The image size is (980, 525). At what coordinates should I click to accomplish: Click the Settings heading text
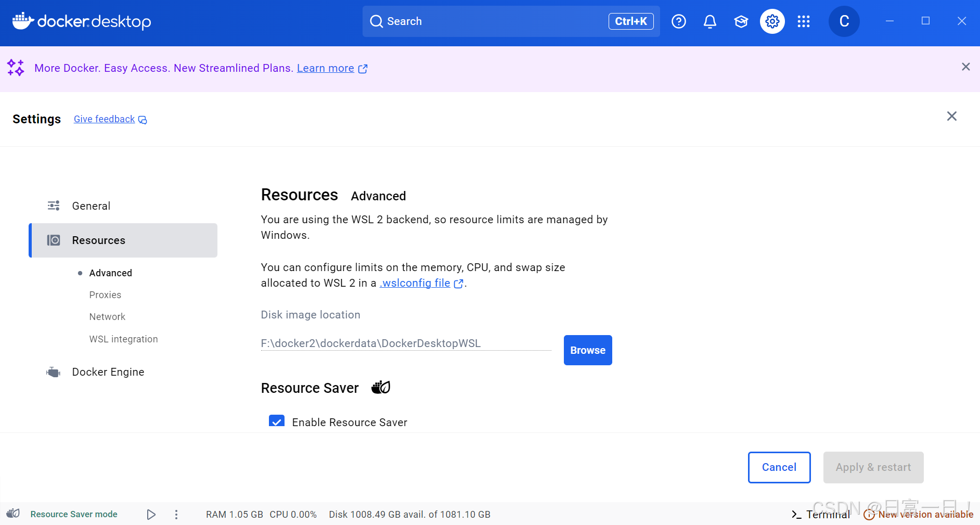36,119
